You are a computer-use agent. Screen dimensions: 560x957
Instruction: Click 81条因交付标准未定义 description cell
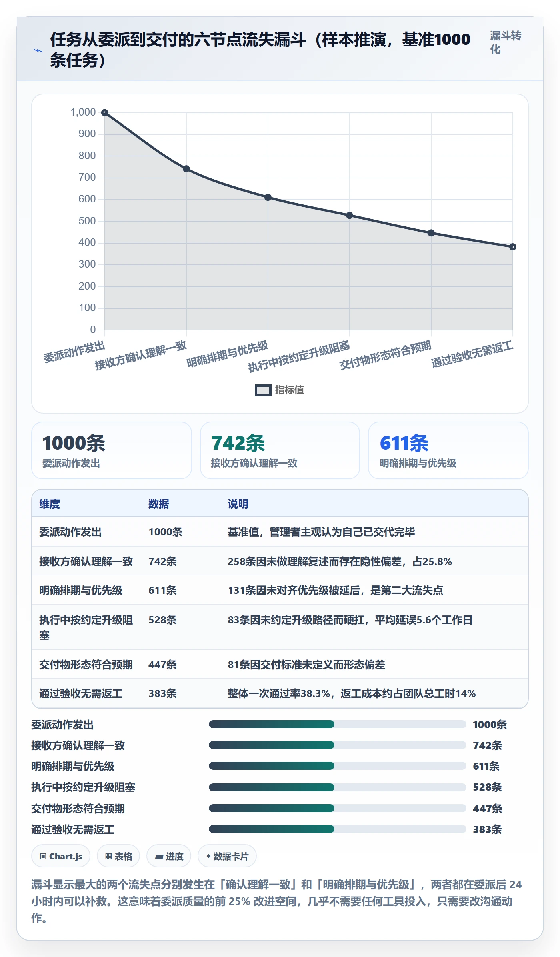click(x=306, y=665)
